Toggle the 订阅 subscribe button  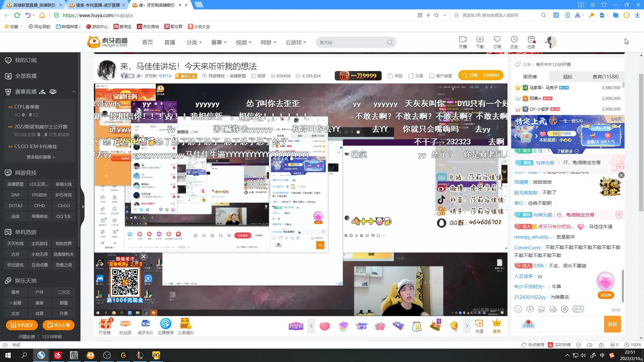click(x=481, y=75)
